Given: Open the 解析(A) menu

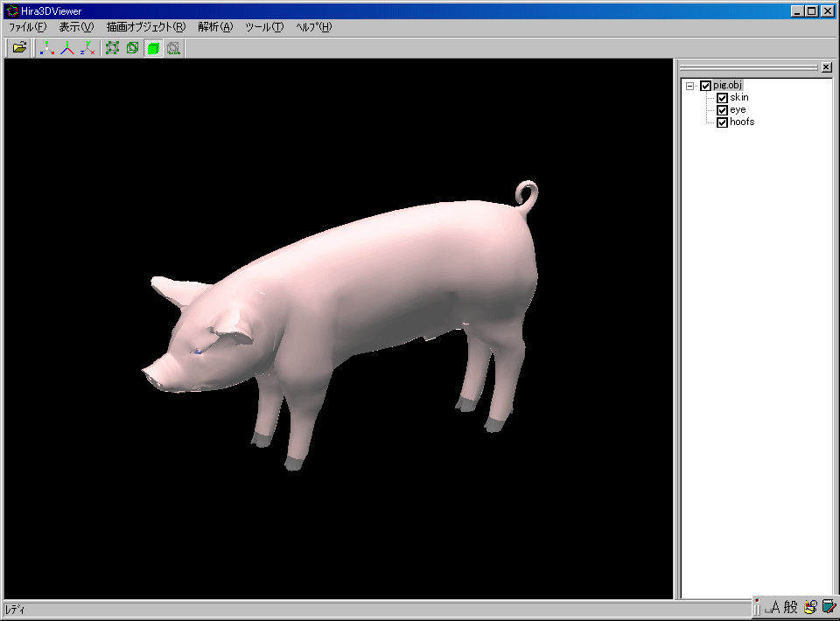Looking at the screenshot, I should [x=215, y=27].
